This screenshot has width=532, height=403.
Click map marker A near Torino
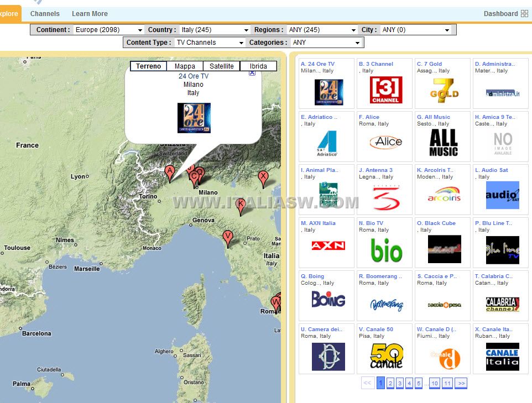pos(170,172)
